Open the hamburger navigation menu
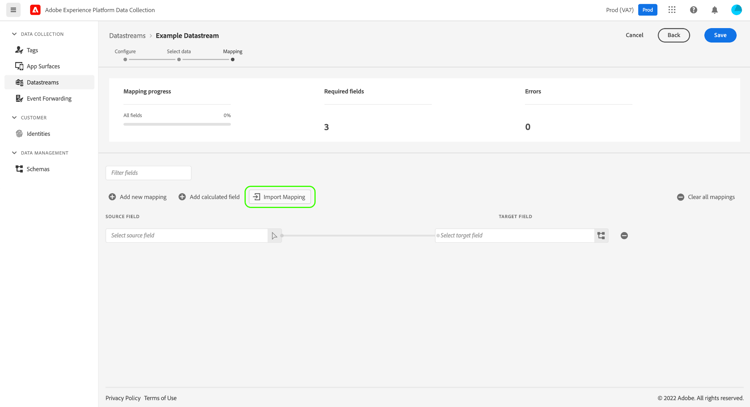 pos(13,10)
